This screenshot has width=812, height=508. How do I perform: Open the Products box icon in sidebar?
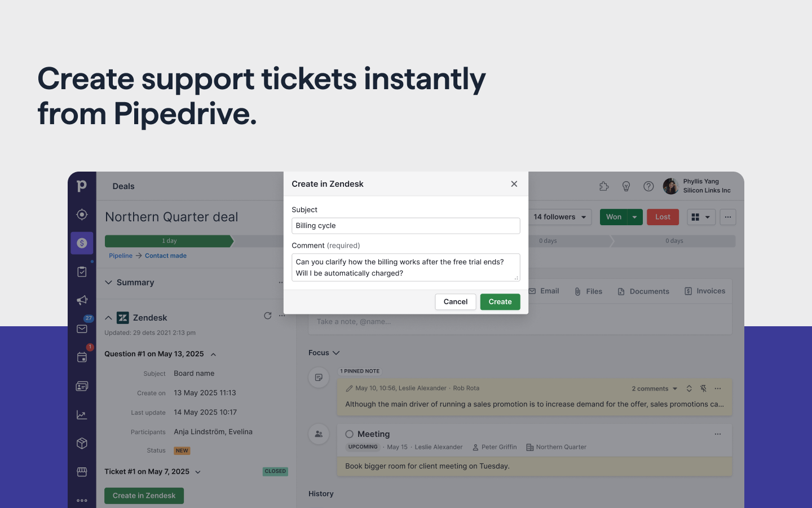pyautogui.click(x=82, y=443)
